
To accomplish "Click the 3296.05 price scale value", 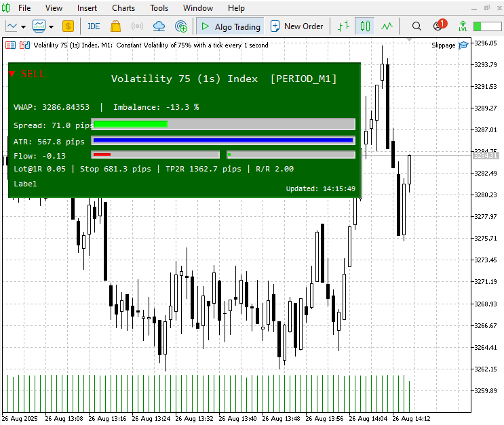I will pos(486,43).
